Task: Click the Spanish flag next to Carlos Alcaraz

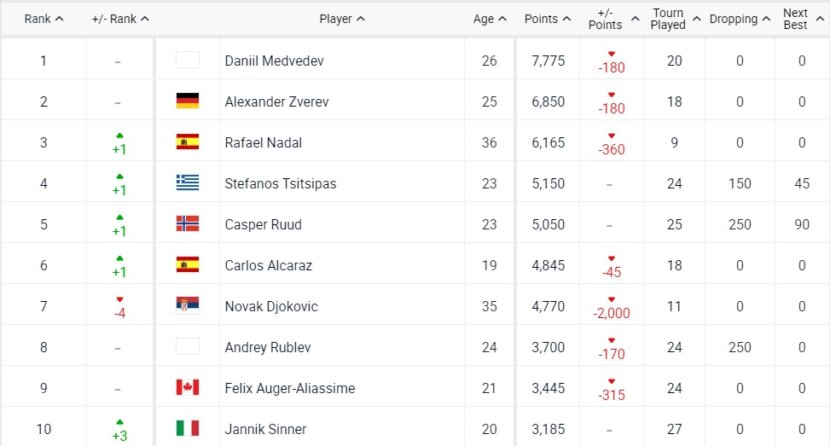Action: pyautogui.click(x=187, y=264)
